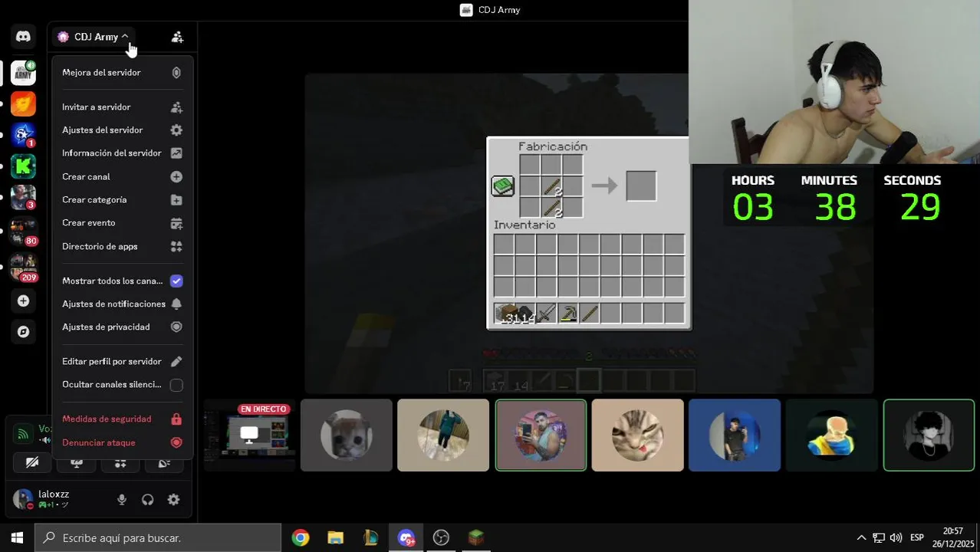Select the cat with tongue out participant tile
This screenshot has width=980, height=552.
click(638, 435)
